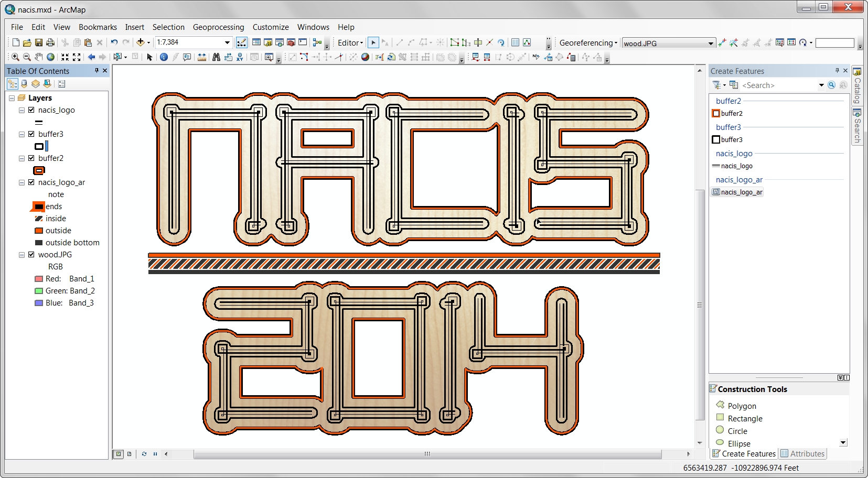Click the Search field in Create Features
Viewport: 868px width, 478px height.
click(x=779, y=85)
